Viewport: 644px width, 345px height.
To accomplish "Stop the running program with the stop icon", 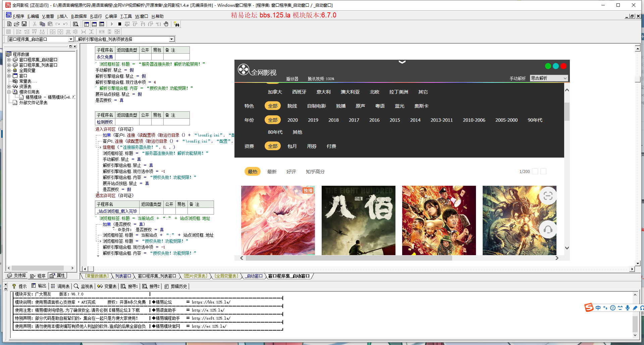I will coord(120,24).
